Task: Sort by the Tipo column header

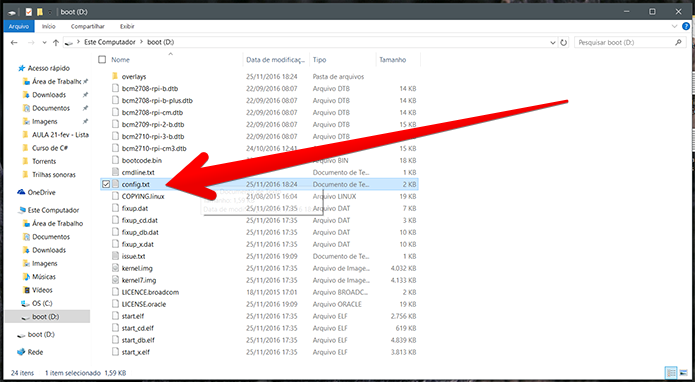Action: coord(320,59)
